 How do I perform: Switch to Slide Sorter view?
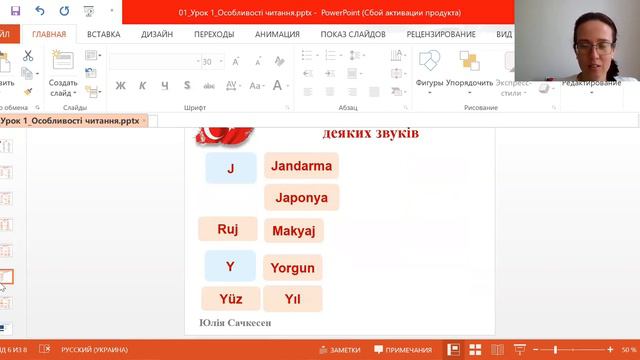pos(475,350)
